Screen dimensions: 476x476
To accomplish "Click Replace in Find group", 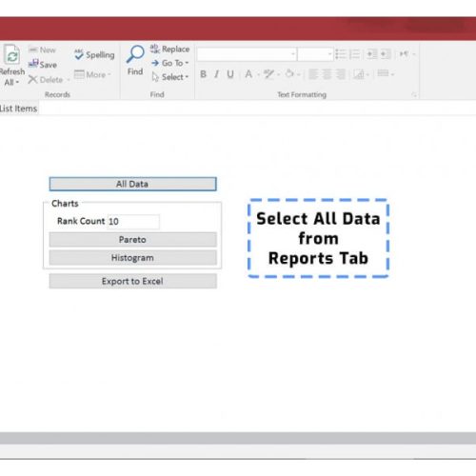I will pyautogui.click(x=169, y=50).
